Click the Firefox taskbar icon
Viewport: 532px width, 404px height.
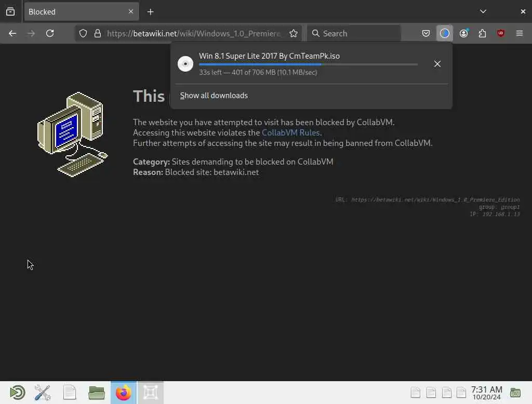tap(124, 393)
